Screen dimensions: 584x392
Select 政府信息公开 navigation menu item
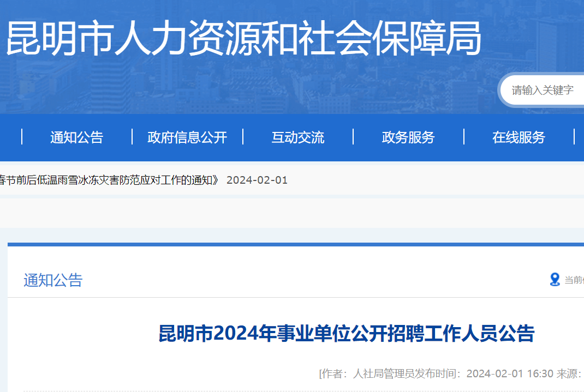coord(187,137)
